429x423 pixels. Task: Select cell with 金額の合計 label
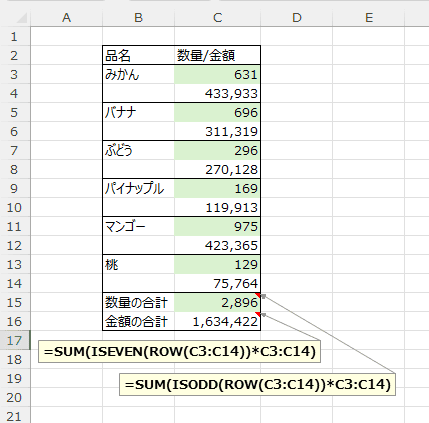click(x=138, y=321)
